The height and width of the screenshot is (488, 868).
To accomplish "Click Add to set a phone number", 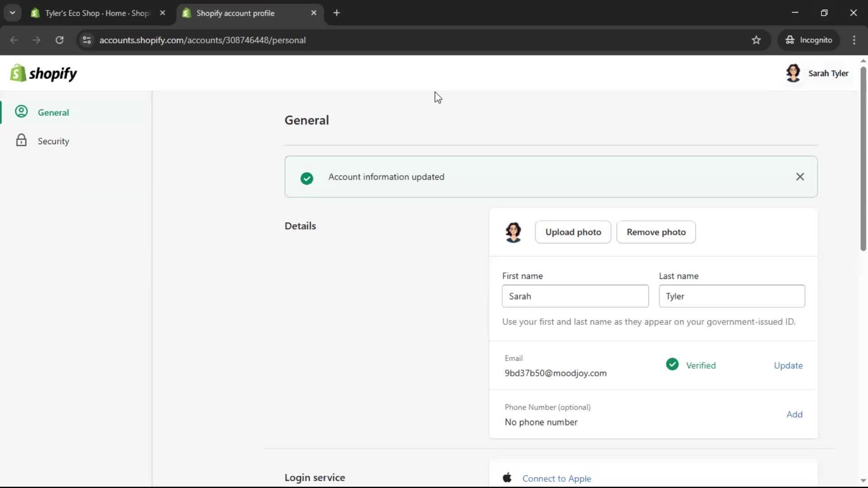I will tap(795, 414).
